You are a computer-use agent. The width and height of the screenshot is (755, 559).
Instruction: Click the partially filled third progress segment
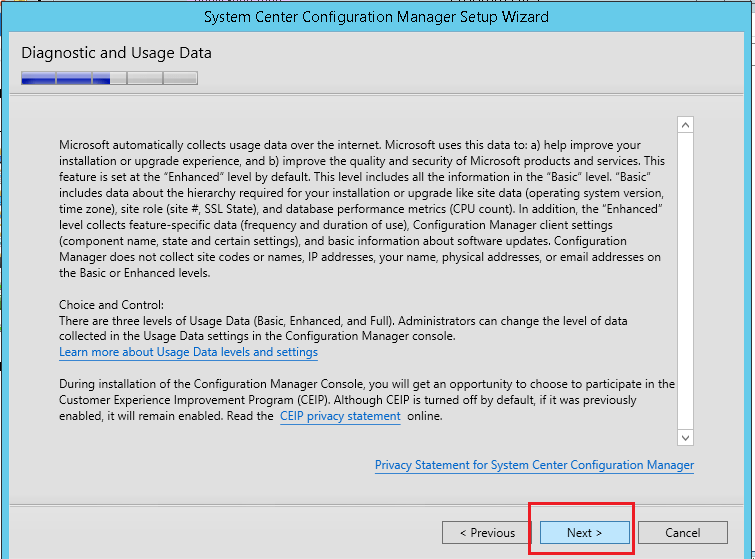coord(109,78)
